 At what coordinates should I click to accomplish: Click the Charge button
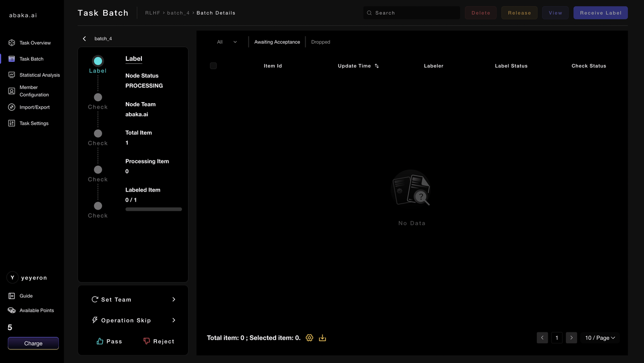(33, 343)
